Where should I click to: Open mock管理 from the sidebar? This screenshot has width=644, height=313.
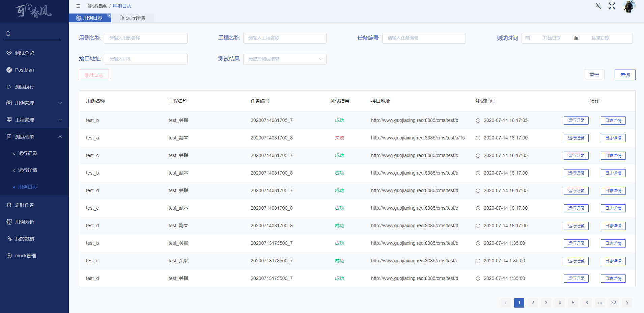25,256
